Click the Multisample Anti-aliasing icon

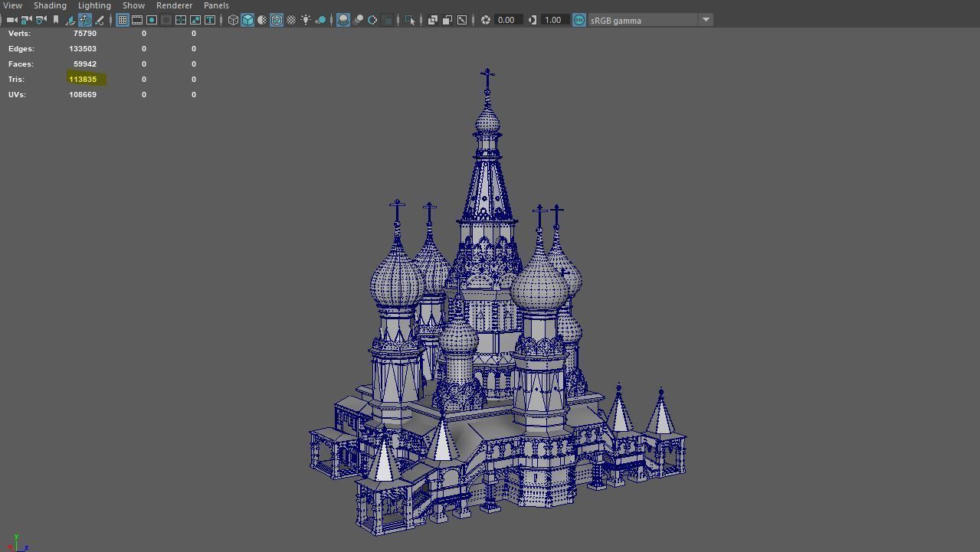[x=372, y=20]
